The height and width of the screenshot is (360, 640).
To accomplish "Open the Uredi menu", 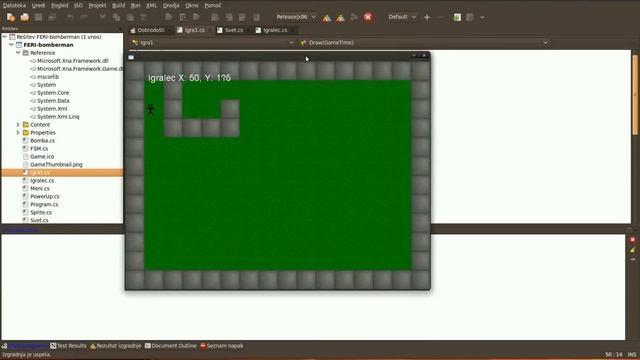I will [38, 5].
